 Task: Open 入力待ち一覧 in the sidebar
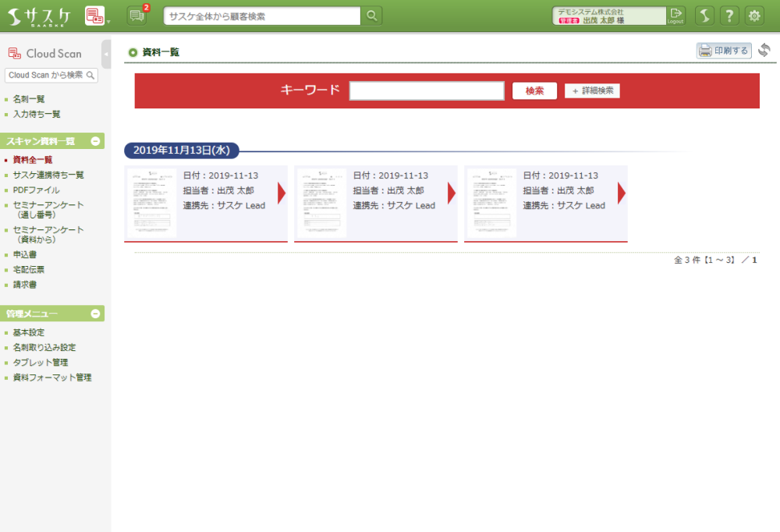tap(37, 114)
